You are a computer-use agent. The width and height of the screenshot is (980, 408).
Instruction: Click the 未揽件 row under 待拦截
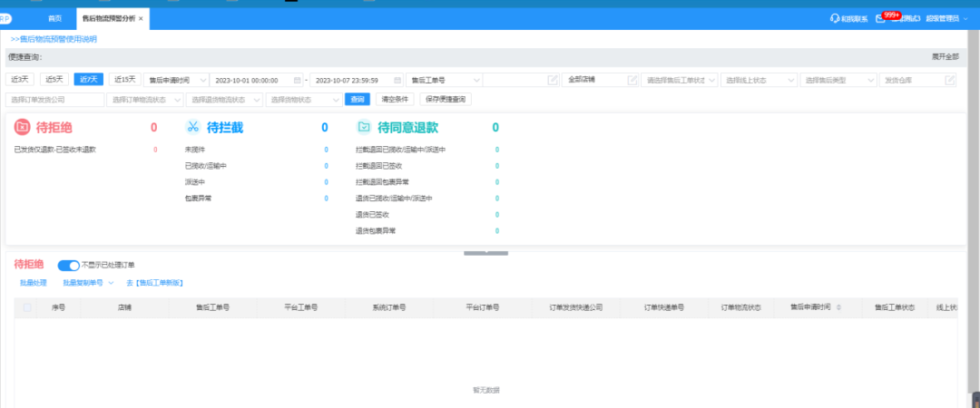coord(256,150)
